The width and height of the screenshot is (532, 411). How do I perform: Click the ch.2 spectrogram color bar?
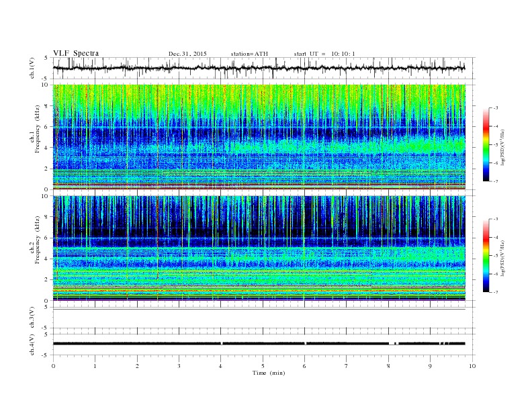pos(486,255)
